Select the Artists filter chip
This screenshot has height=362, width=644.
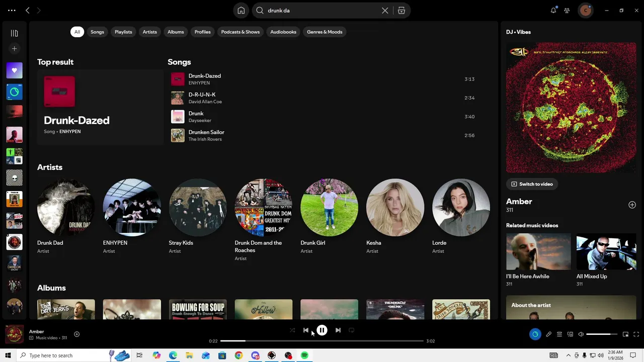click(x=149, y=32)
